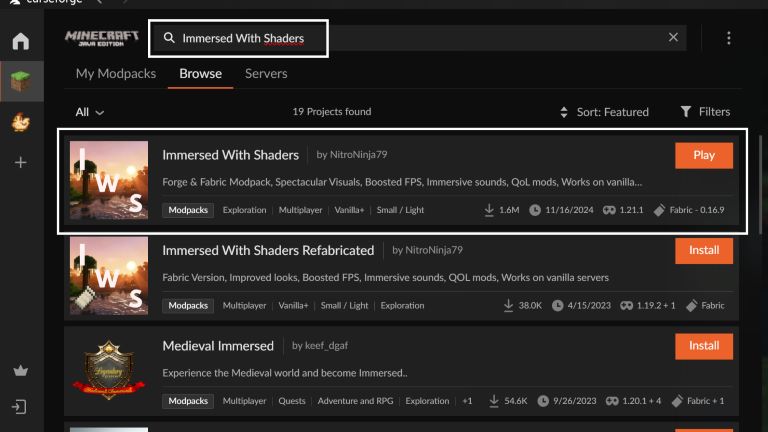Open Filters panel
768x432 pixels.
click(x=705, y=112)
